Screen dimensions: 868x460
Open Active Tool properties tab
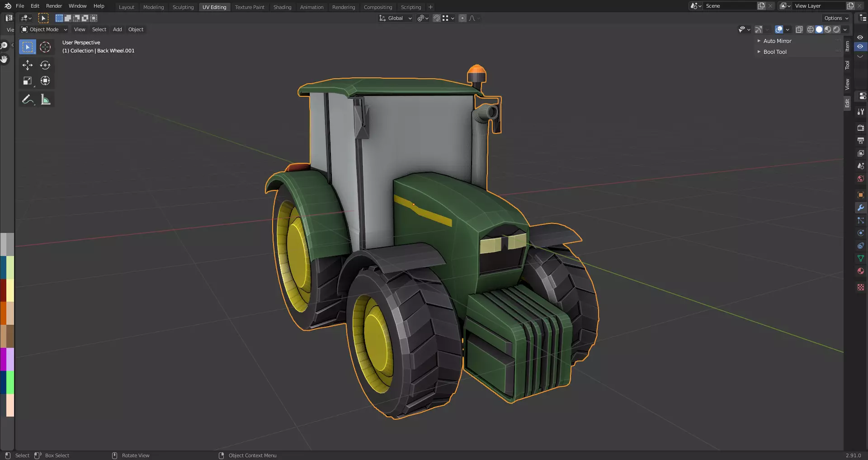click(861, 112)
